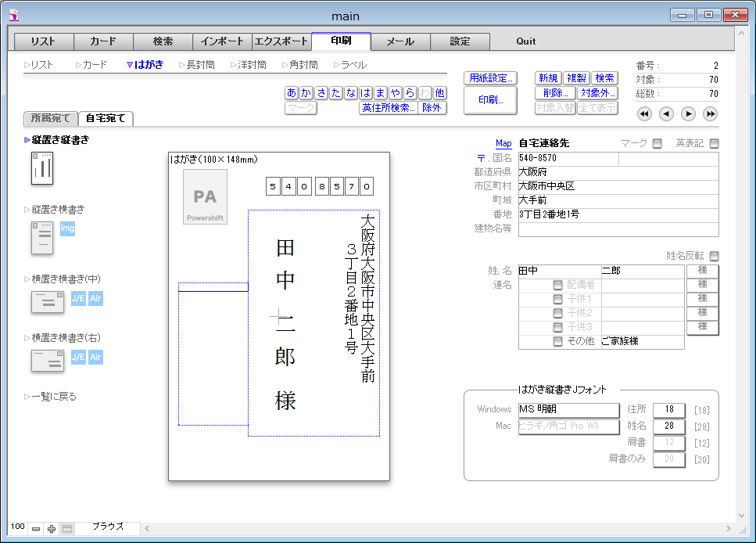The width and height of the screenshot is (756, 543).
Task: Select the 縦置き縦書き postcard layout icon
Action: tap(42, 168)
